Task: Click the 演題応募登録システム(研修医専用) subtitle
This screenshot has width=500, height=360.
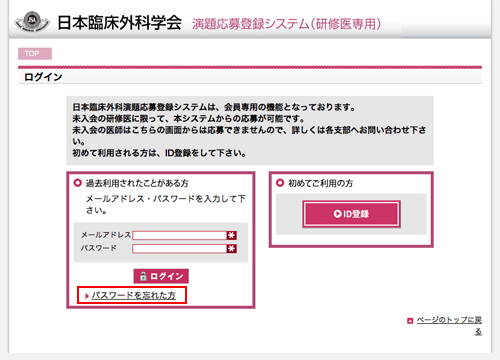Action: 287,24
